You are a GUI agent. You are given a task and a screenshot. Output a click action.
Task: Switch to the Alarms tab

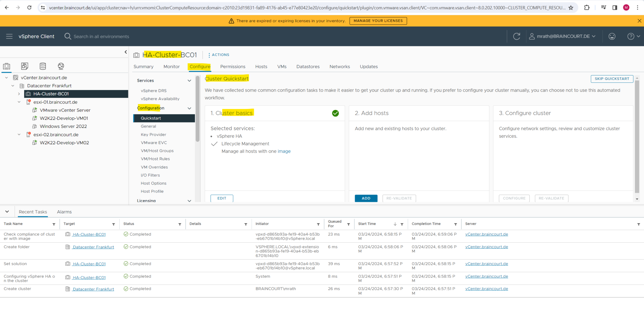64,212
